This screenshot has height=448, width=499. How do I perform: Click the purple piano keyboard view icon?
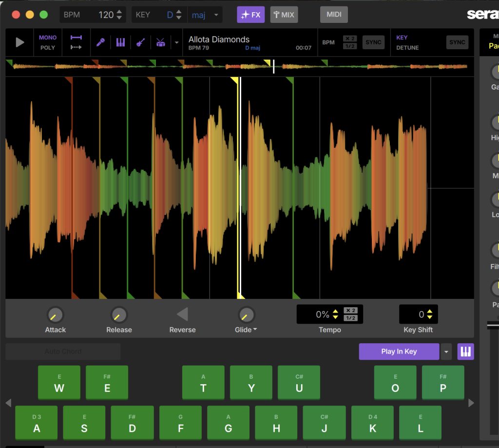465,351
